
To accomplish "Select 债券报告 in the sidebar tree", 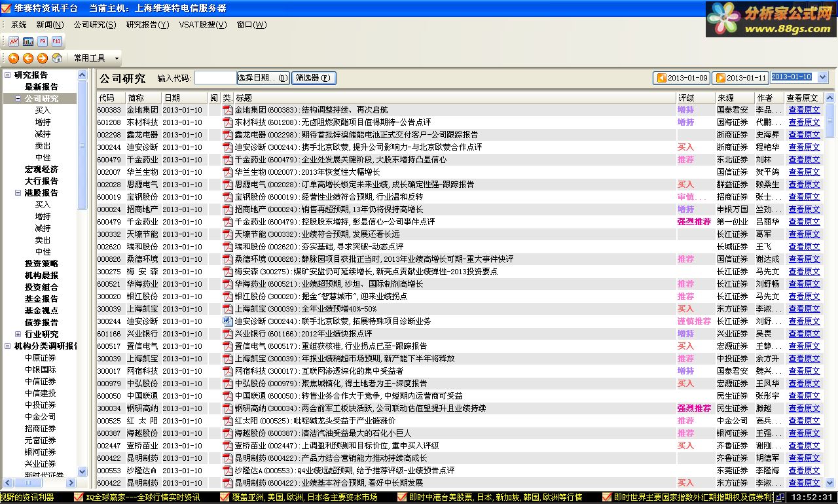I will (41, 323).
